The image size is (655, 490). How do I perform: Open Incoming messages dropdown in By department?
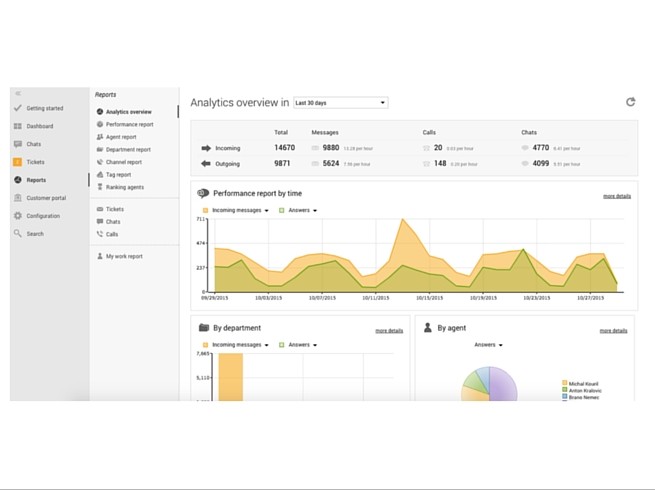pyautogui.click(x=240, y=345)
